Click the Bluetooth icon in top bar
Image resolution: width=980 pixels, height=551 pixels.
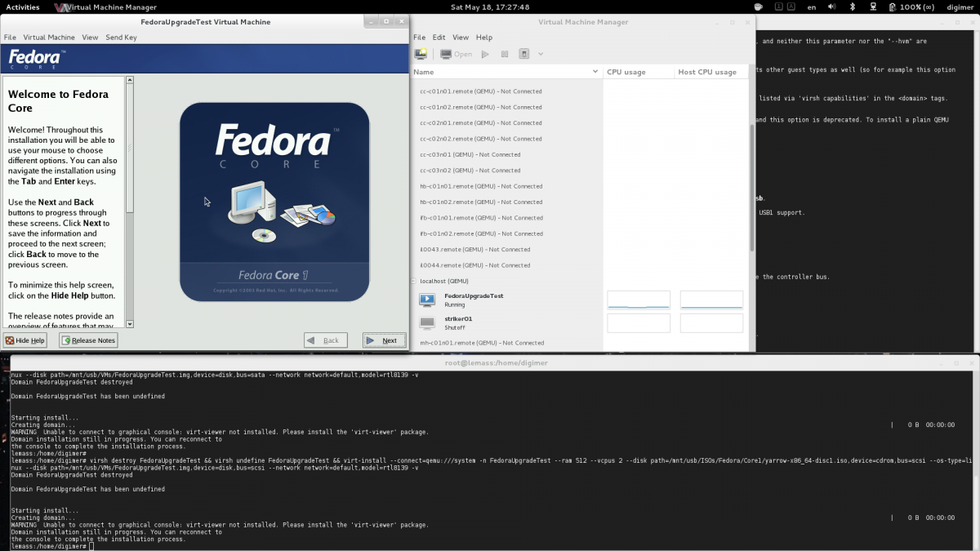click(x=853, y=7)
